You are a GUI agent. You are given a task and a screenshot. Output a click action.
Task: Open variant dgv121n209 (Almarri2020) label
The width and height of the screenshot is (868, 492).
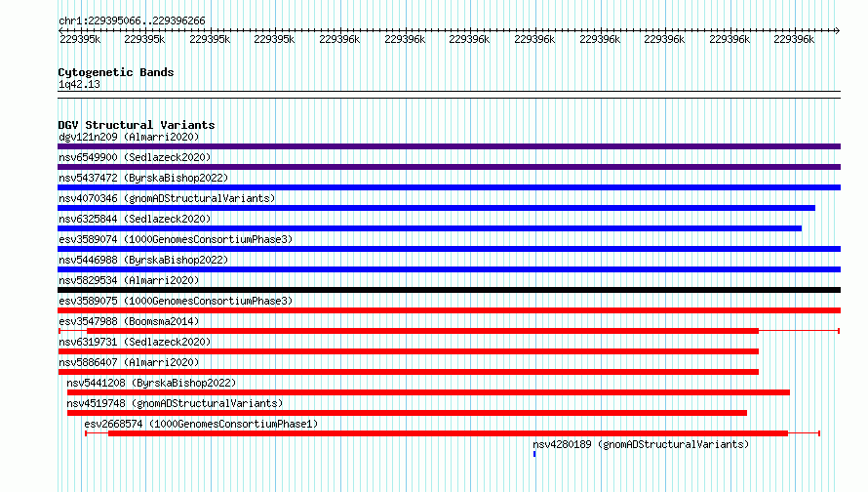(129, 137)
